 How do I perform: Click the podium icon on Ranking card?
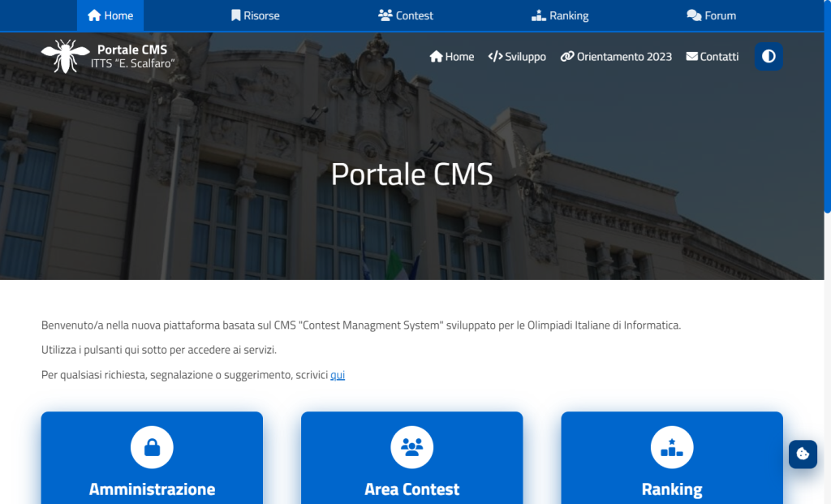click(671, 447)
